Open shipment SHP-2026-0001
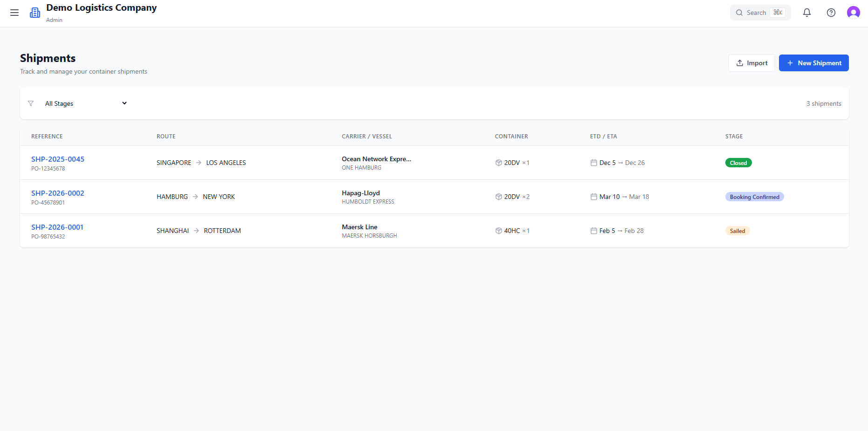Viewport: 868px width, 431px height. click(x=57, y=227)
